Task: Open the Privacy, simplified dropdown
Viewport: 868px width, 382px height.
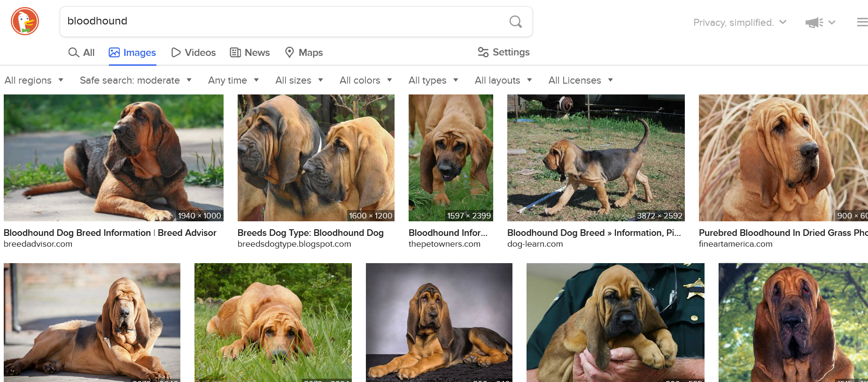Action: 739,23
